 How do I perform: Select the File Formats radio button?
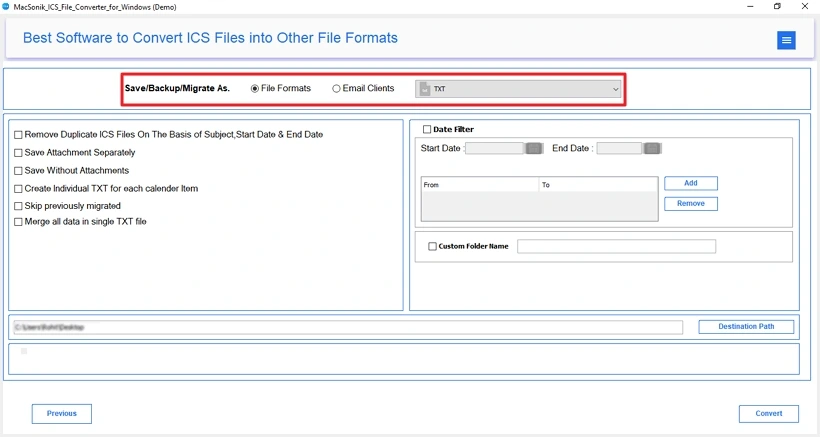coord(255,89)
